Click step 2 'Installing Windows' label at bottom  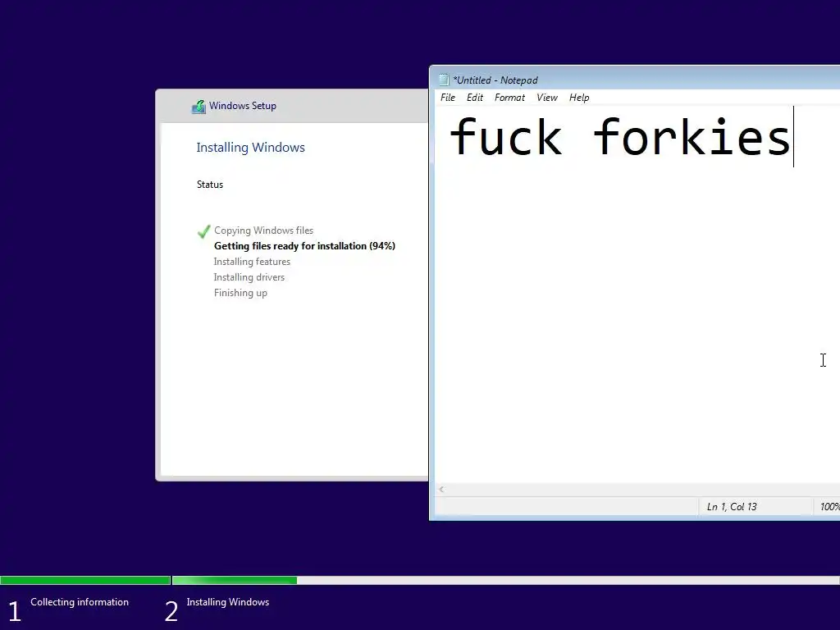(x=228, y=602)
